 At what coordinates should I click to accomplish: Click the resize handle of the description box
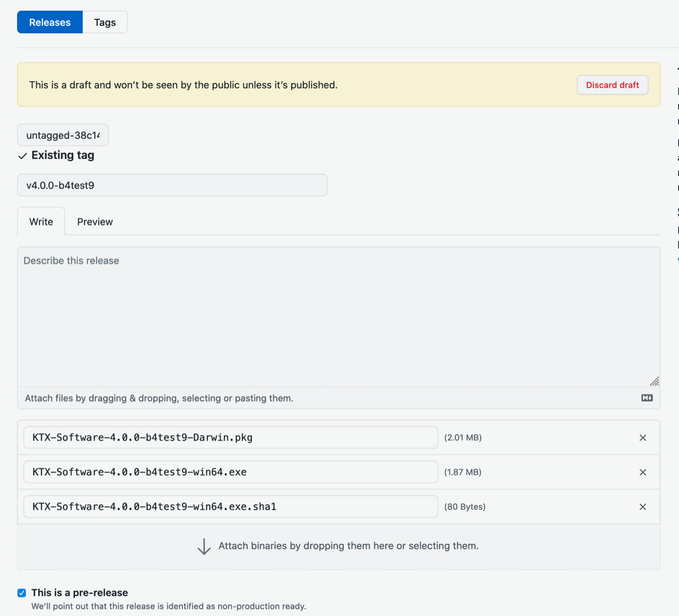coord(654,381)
